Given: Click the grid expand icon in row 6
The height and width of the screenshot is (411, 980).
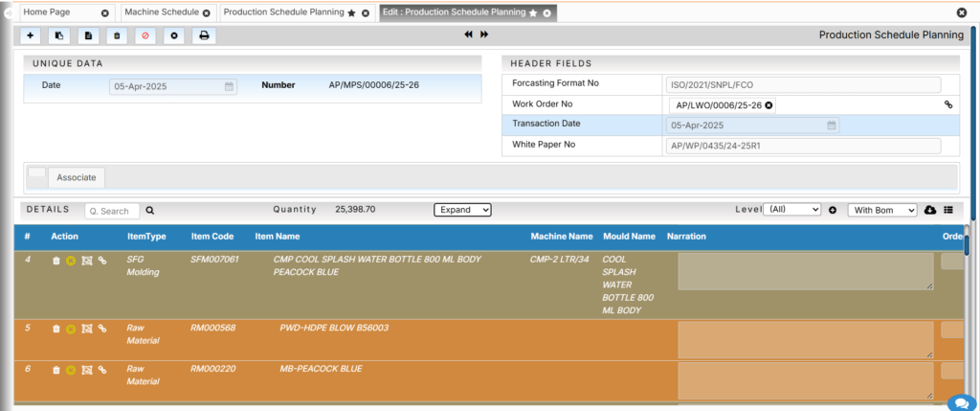Looking at the screenshot, I should (87, 371).
